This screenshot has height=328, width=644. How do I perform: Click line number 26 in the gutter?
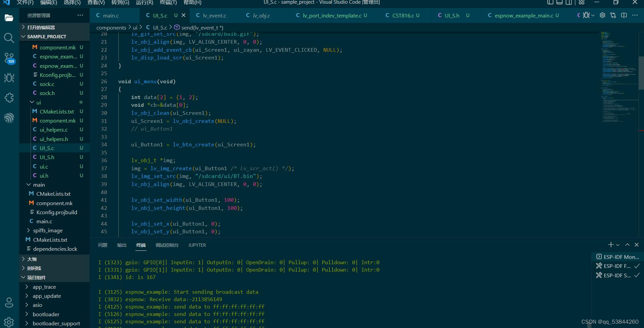[x=104, y=81]
